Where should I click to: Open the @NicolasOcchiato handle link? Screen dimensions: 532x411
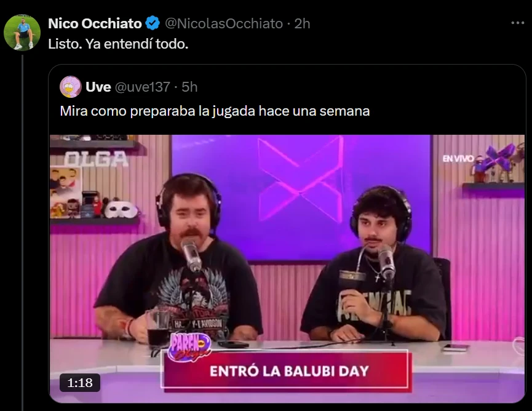(224, 23)
